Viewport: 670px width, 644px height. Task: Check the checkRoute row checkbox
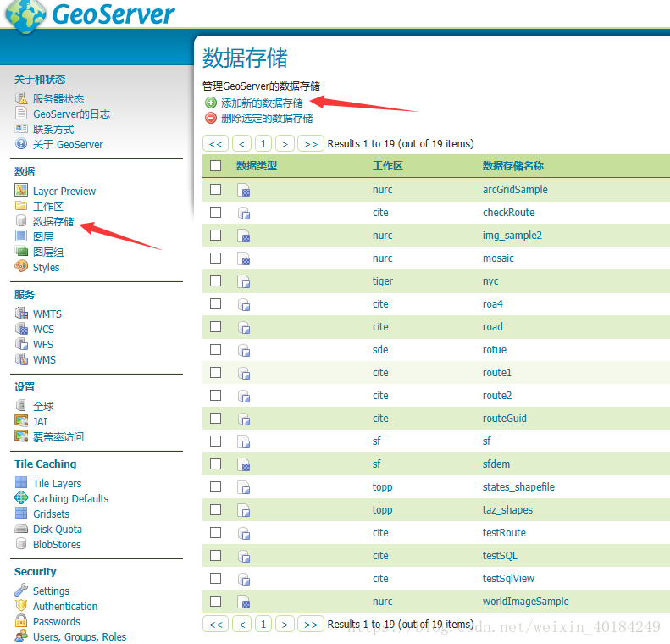click(x=216, y=213)
